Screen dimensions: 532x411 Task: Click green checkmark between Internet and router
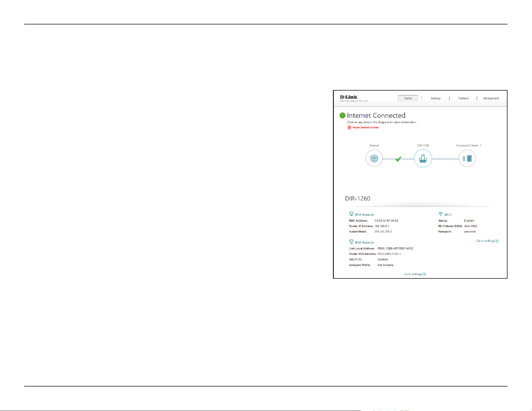(x=398, y=159)
